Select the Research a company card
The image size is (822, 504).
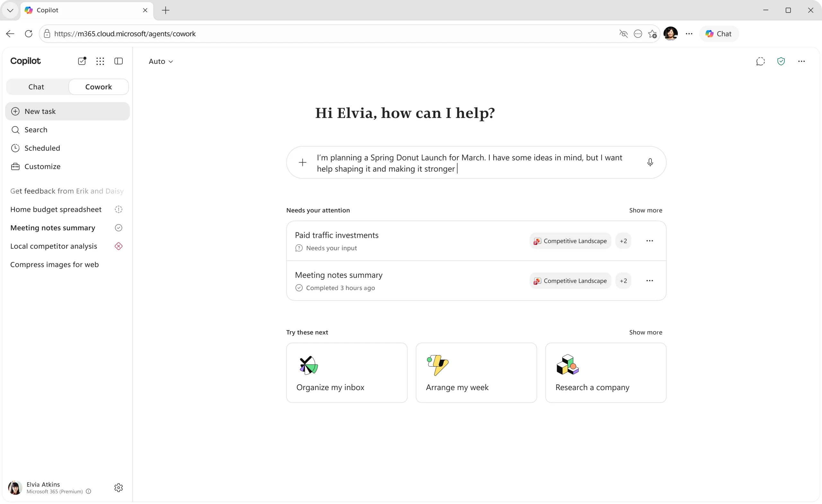click(x=606, y=373)
